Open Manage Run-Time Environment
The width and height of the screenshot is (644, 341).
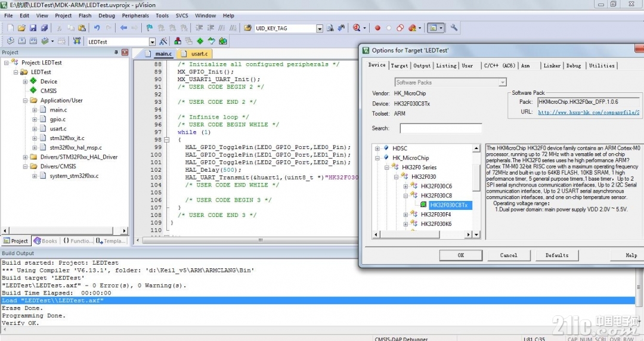(200, 41)
